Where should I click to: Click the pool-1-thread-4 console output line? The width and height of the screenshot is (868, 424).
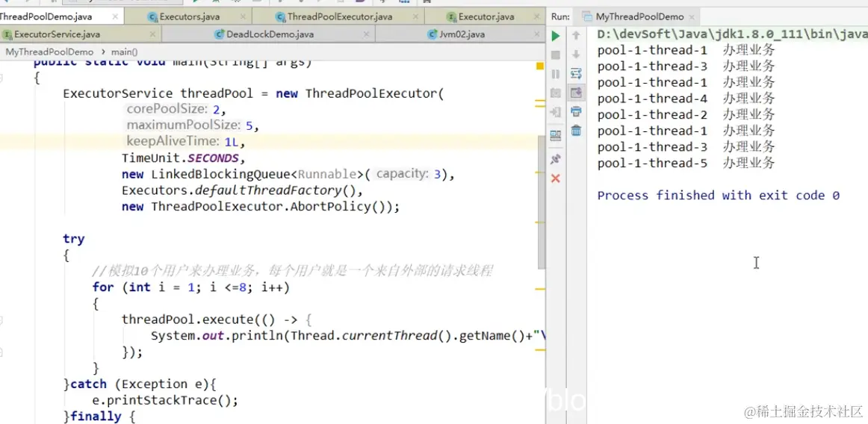click(686, 99)
